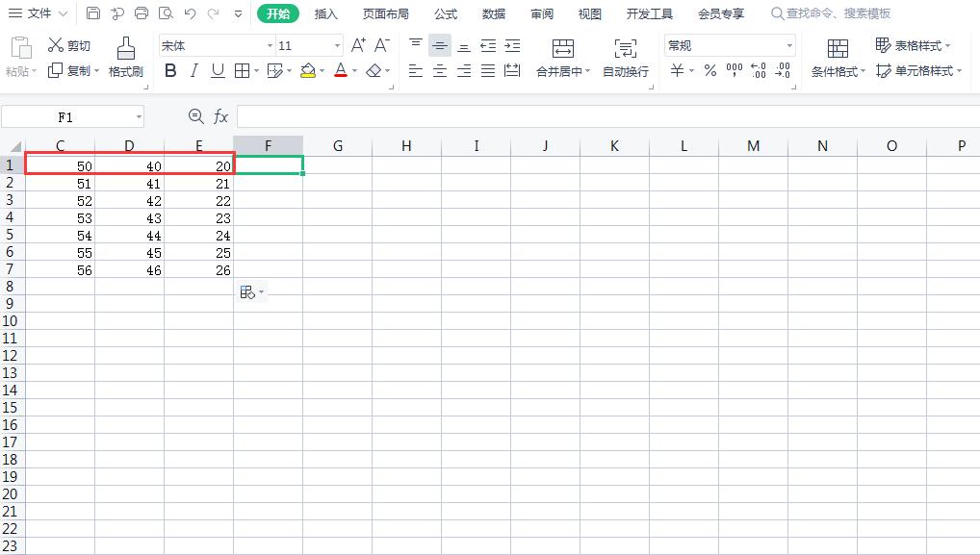Screen dimensions: 980x555
Task: Click Merge and Center (合并居中) button
Action: [x=563, y=58]
